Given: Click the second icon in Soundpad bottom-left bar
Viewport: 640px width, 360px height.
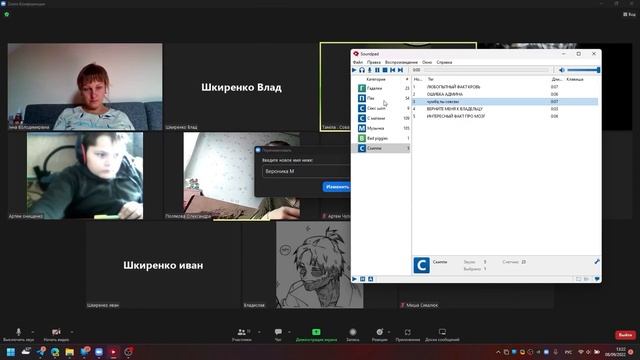Looking at the screenshot, I should 362,279.
